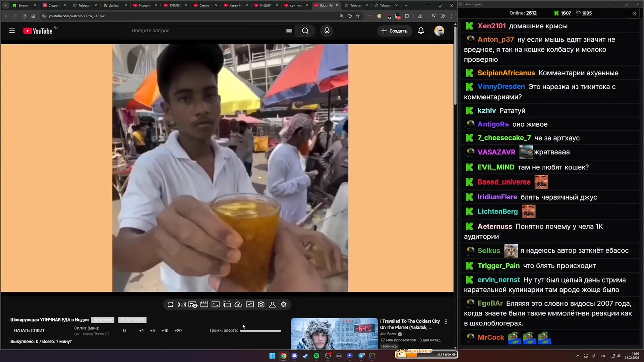This screenshot has width=644, height=362.
Task: Click the mute speaker icon on Шок tab
Action: [x=330, y=5]
